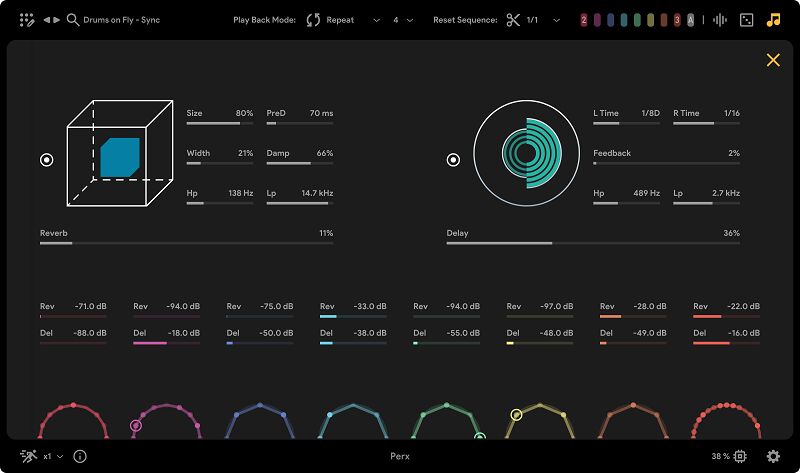Click the info icon in bottom bar

click(80, 456)
